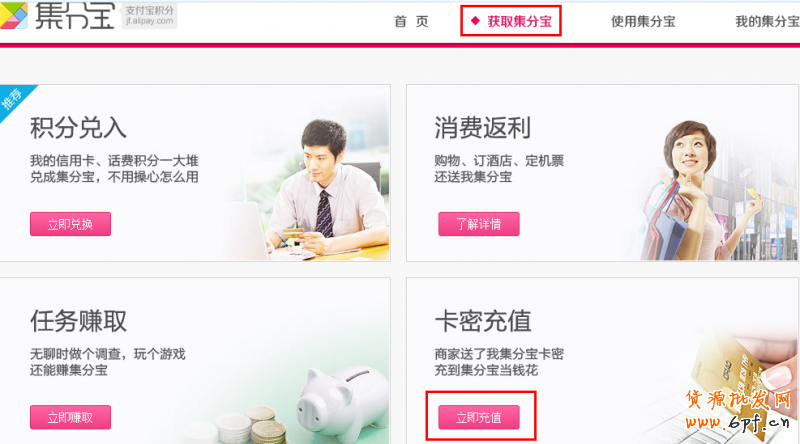Viewport: 800px width, 444px height.
Task: Click the 立即赚取 button
Action: coord(70,417)
